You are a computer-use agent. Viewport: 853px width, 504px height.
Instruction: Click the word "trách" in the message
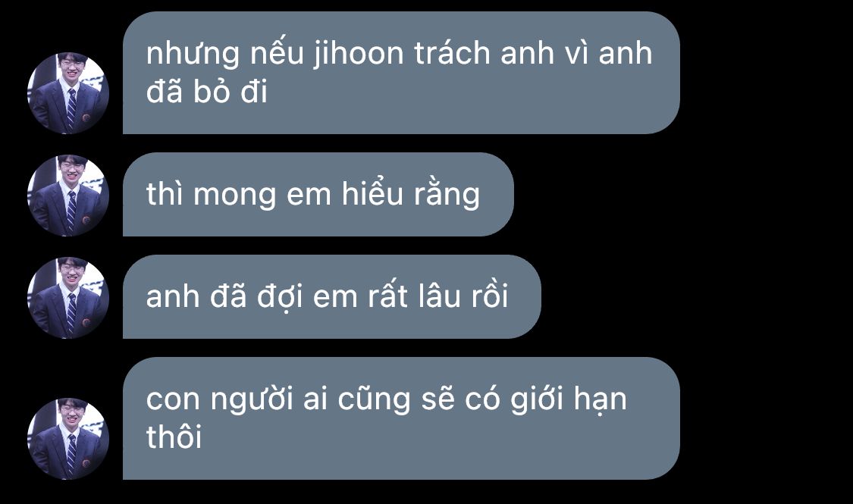pos(452,54)
